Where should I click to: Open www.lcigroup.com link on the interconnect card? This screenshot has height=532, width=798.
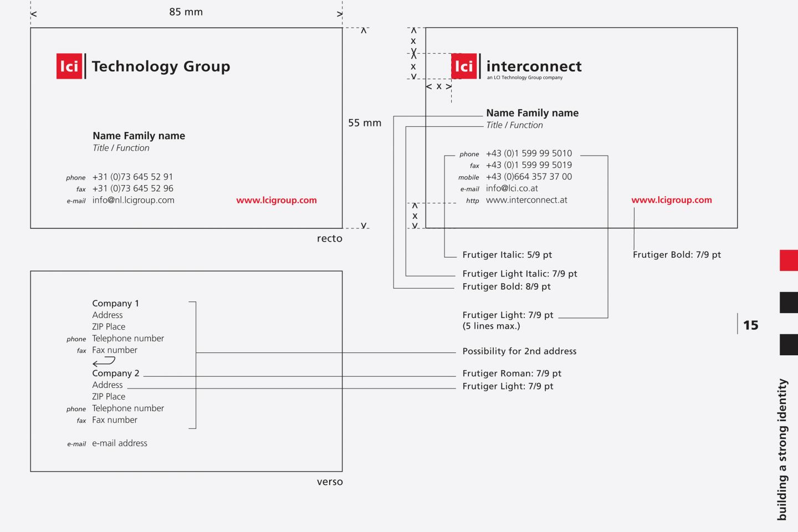pos(672,200)
